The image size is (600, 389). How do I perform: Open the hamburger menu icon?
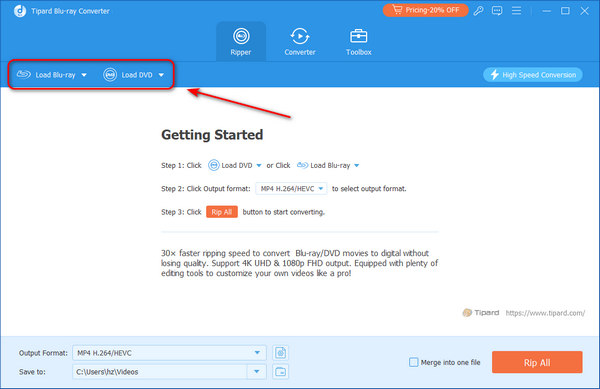pyautogui.click(x=516, y=11)
